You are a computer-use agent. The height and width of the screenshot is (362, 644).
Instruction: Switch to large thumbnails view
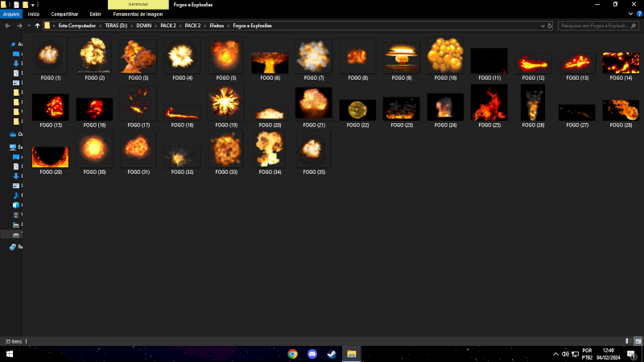click(638, 341)
